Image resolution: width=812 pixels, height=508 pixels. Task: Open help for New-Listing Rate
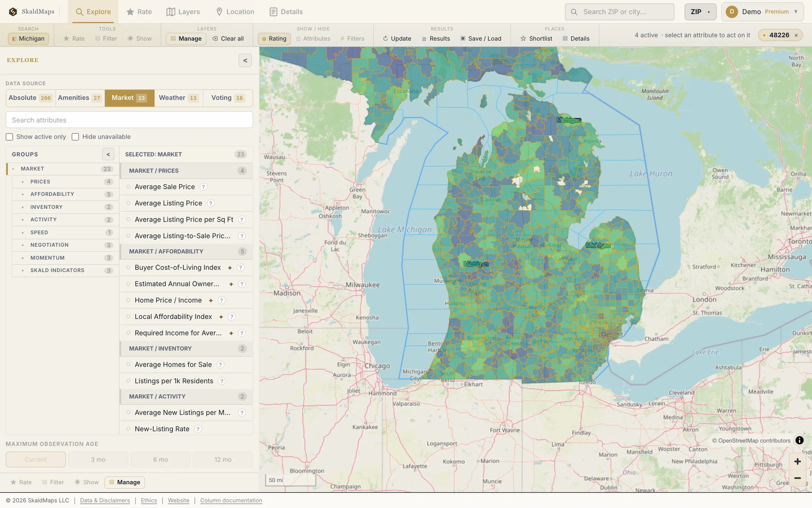[198, 429]
